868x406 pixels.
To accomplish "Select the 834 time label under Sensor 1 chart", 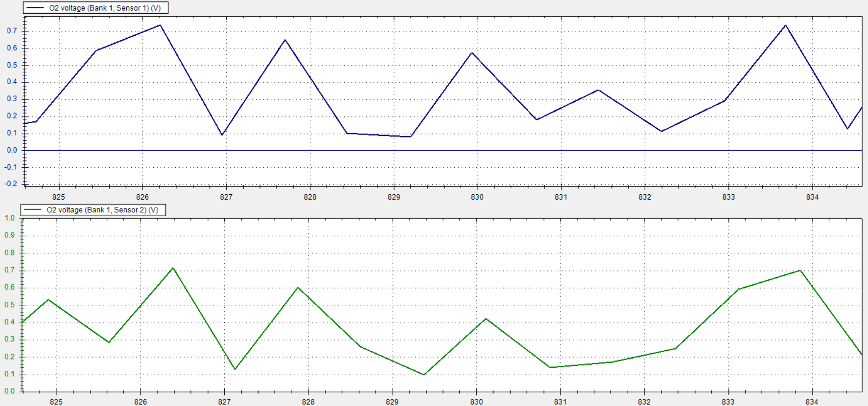I will [812, 197].
